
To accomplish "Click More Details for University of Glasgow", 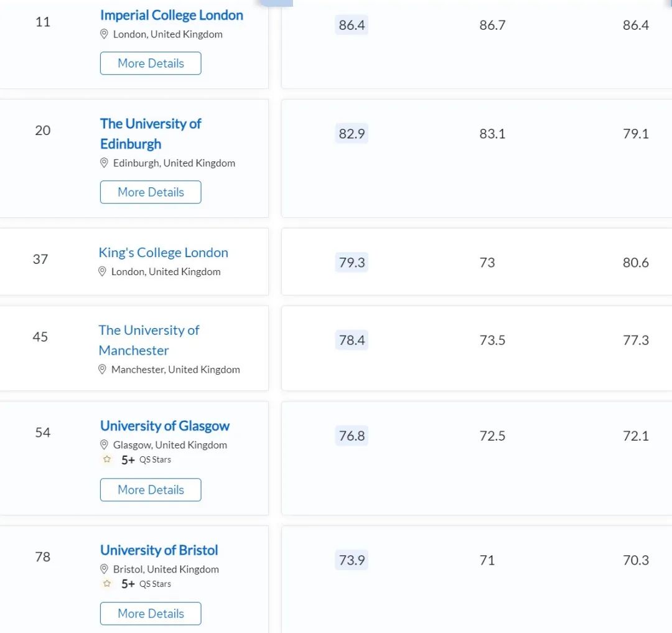I will (x=151, y=490).
